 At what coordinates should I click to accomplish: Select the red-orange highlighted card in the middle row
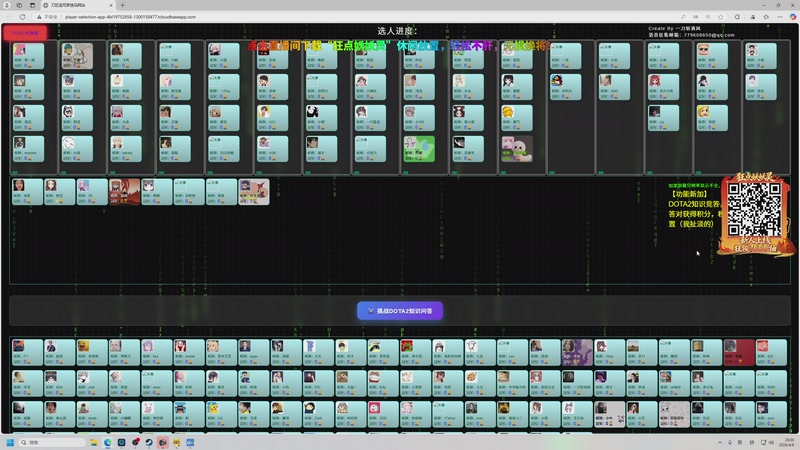pyautogui.click(x=124, y=192)
